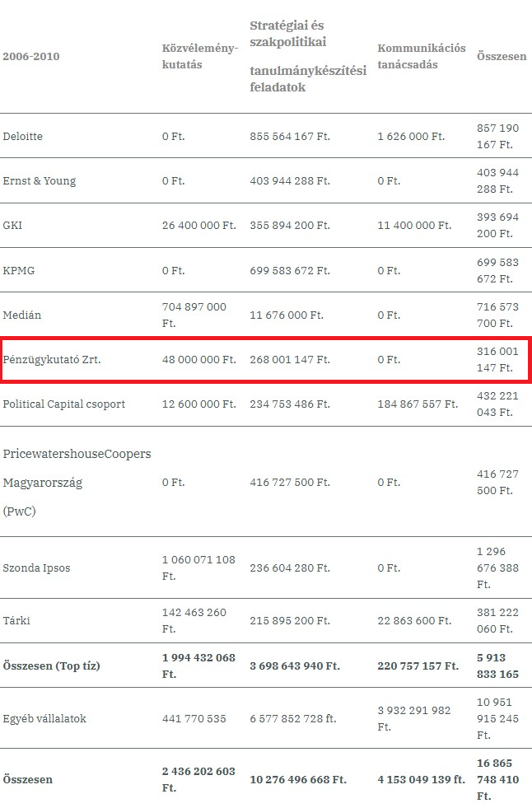
Task: Select the Összesen (Top tíz) row label
Action: pos(51,666)
